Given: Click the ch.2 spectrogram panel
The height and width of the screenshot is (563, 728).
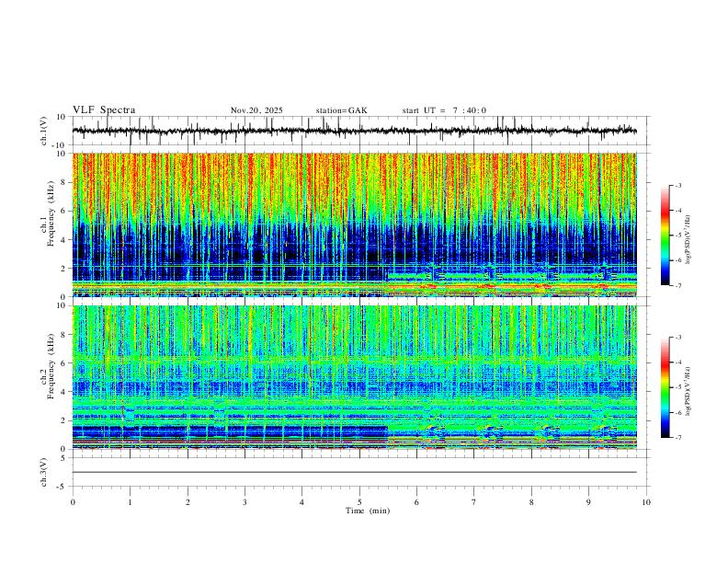Looking at the screenshot, I should 354,377.
